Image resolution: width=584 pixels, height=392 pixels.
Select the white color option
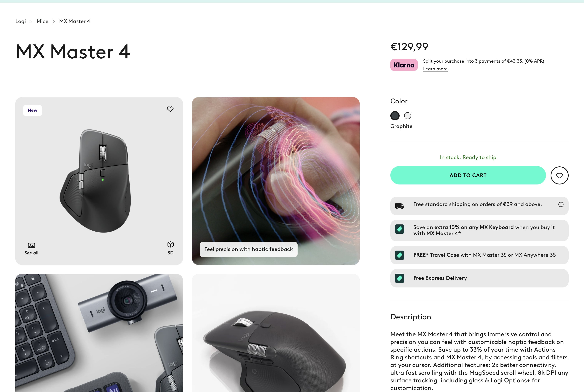[x=408, y=116]
